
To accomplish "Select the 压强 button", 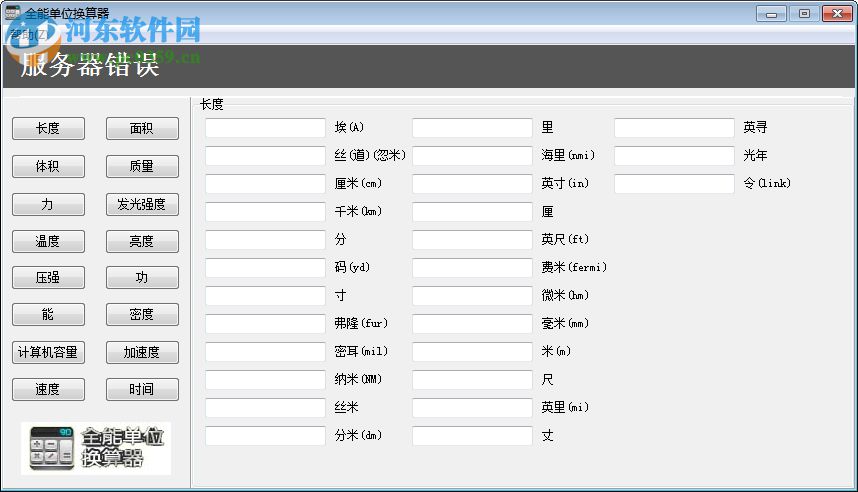I will [48, 277].
